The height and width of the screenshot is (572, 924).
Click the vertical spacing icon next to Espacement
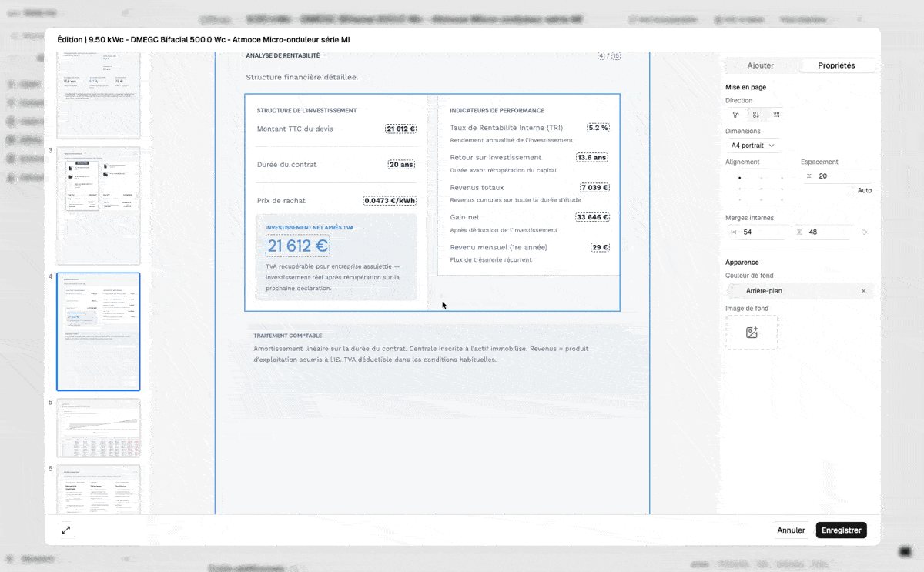(809, 176)
